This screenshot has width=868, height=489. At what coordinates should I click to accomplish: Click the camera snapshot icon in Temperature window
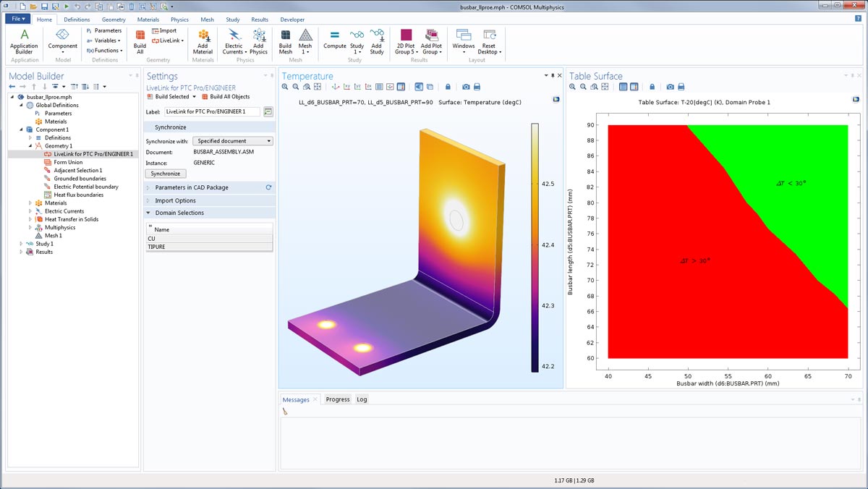pyautogui.click(x=467, y=87)
